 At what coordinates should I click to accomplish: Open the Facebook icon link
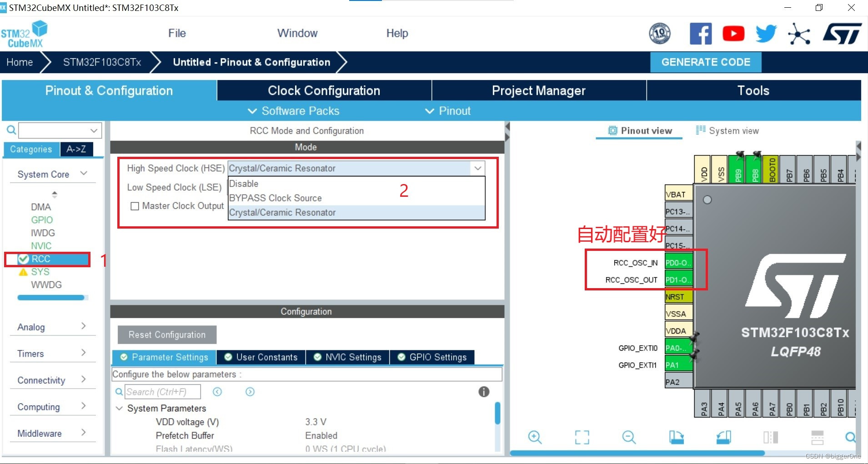click(701, 33)
